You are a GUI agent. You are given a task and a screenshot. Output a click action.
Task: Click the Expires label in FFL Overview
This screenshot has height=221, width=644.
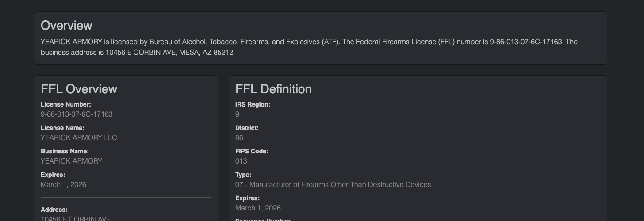[x=53, y=175]
